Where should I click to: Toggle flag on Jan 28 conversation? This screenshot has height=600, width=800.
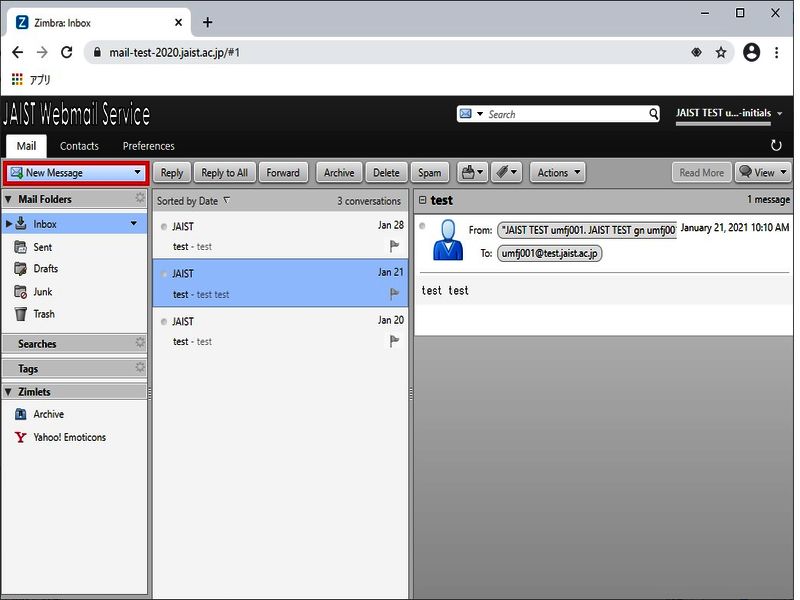(x=394, y=246)
